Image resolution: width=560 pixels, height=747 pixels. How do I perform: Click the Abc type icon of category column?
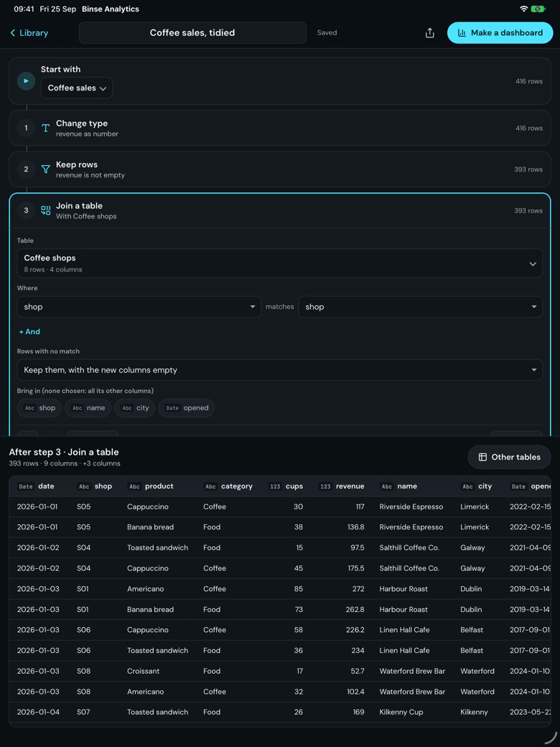(210, 486)
